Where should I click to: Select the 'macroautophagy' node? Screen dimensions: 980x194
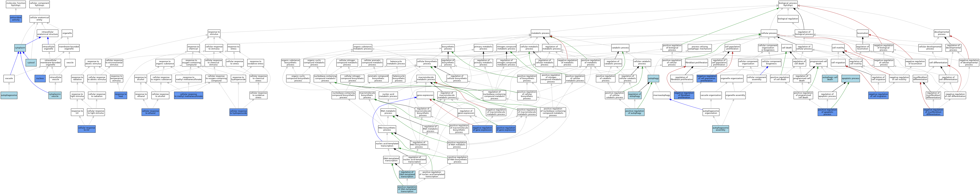[662, 95]
